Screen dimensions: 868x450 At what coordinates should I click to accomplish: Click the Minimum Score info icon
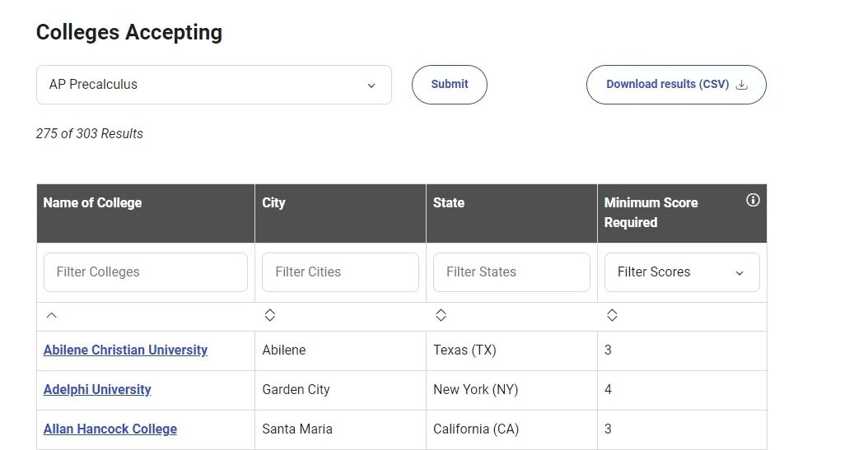[752, 201]
